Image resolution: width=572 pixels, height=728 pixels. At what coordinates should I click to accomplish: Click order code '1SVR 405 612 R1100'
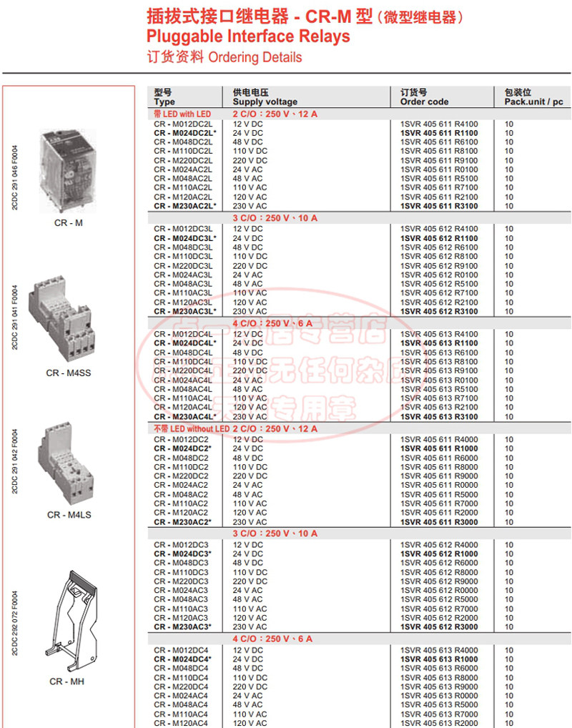(x=439, y=238)
